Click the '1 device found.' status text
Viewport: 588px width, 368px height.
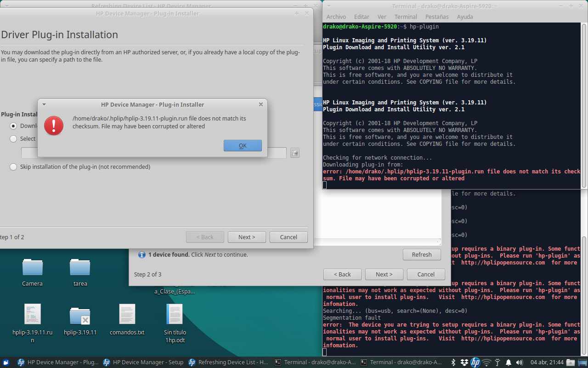point(169,254)
